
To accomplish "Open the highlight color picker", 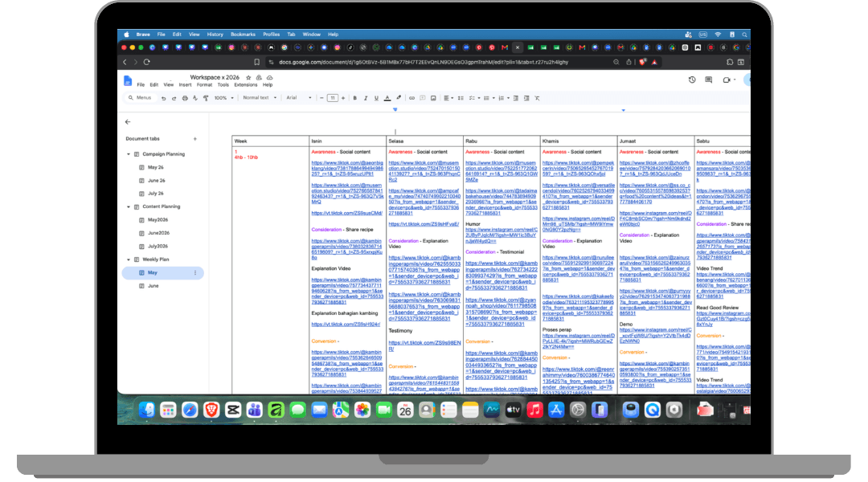I will (399, 98).
